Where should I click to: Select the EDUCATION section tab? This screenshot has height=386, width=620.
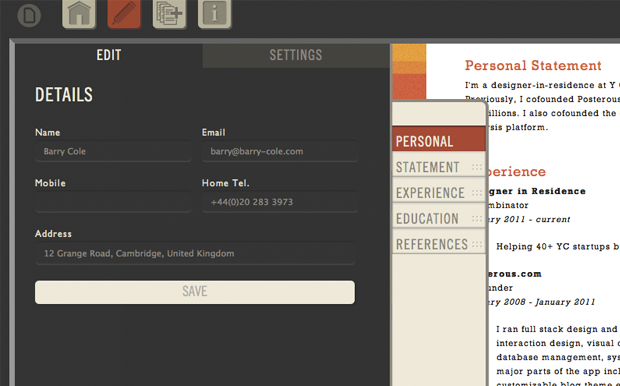(x=439, y=217)
